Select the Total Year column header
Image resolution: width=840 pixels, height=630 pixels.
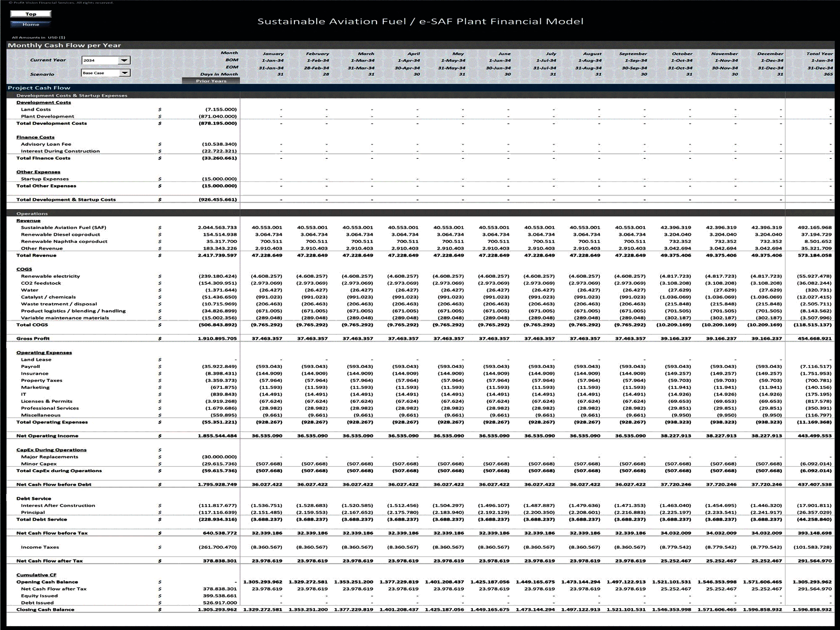[819, 53]
